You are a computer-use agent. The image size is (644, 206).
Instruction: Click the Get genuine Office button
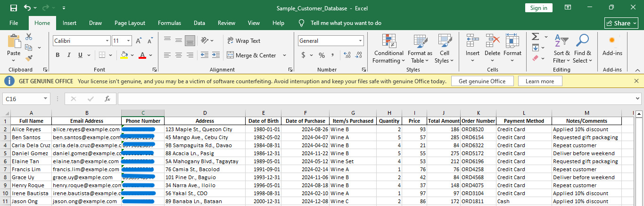point(482,81)
